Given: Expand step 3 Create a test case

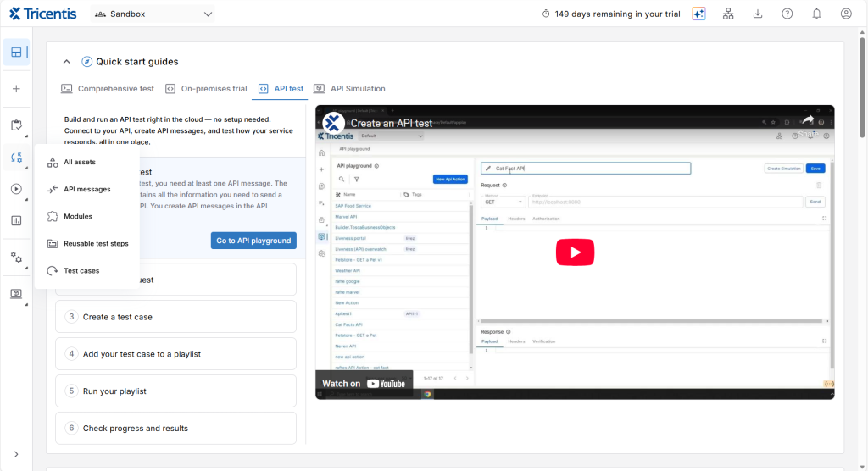Looking at the screenshot, I should (x=176, y=317).
